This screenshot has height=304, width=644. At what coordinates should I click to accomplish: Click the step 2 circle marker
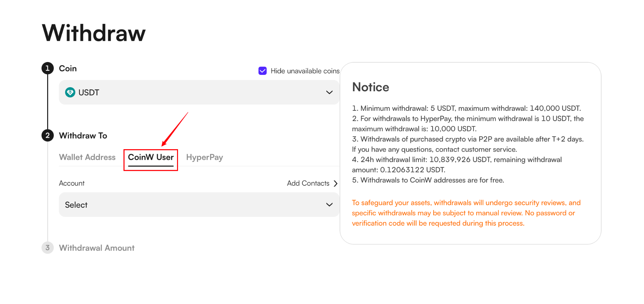pyautogui.click(x=47, y=136)
